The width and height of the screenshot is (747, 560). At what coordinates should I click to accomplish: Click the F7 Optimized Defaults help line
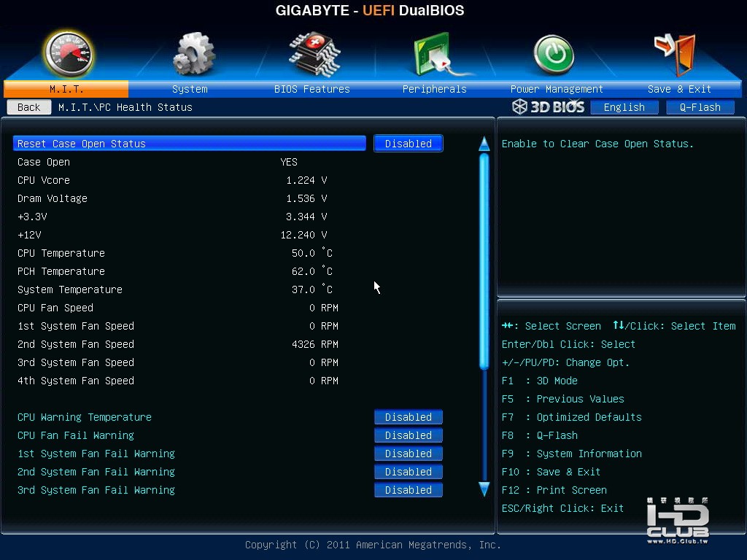tap(572, 417)
